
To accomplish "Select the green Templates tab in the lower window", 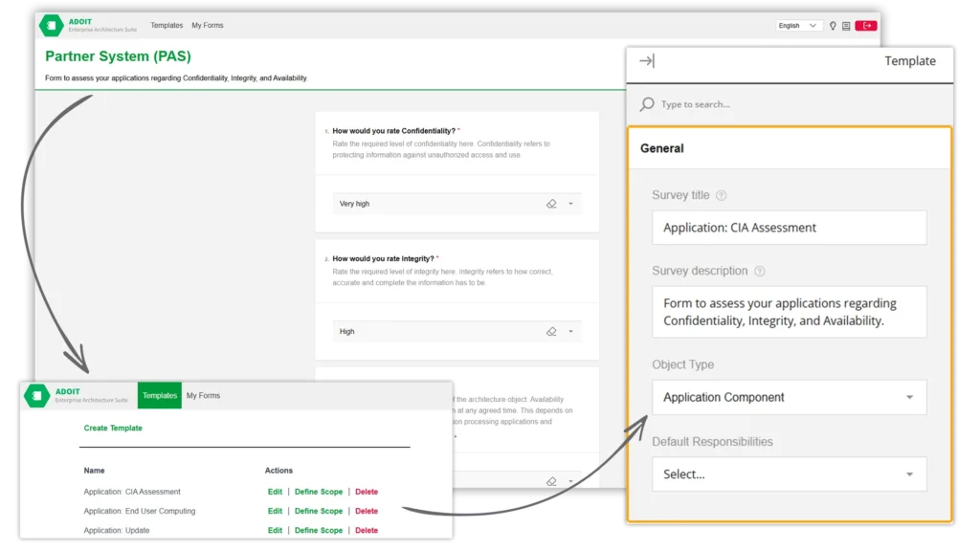I will [160, 395].
